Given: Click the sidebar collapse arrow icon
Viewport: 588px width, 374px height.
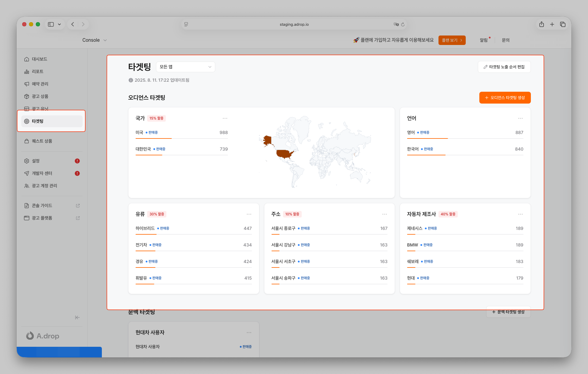Looking at the screenshot, I should (x=77, y=317).
